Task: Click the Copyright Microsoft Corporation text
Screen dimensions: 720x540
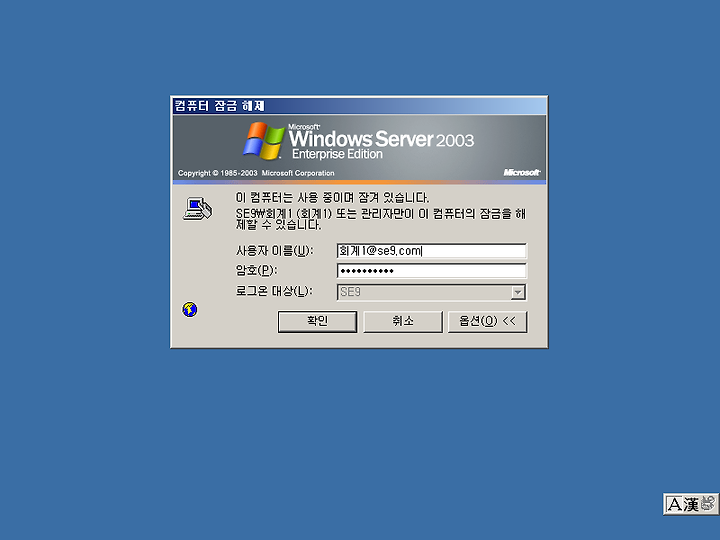Action: (256, 173)
